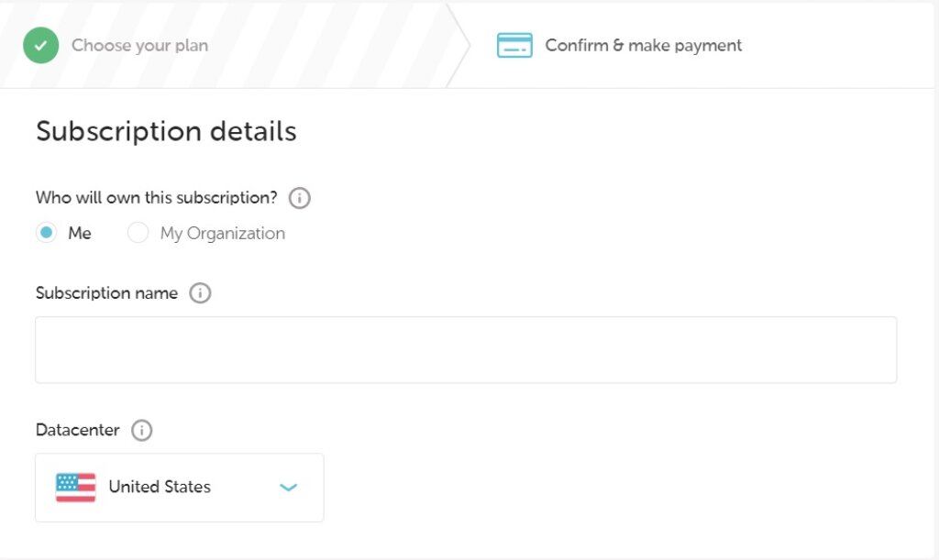The width and height of the screenshot is (939, 560).
Task: Open info tooltip for subscription owner
Action: point(300,198)
